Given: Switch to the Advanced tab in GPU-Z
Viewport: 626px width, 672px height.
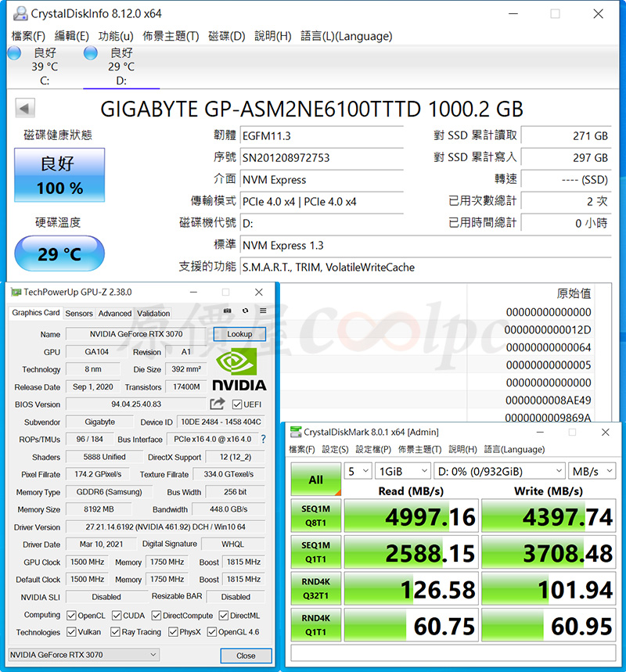Looking at the screenshot, I should (115, 313).
